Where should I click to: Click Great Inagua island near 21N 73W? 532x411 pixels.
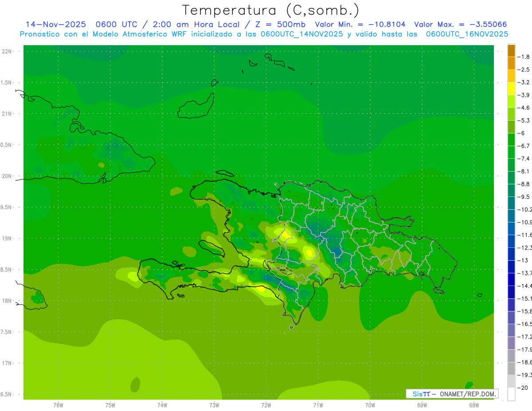196,106
